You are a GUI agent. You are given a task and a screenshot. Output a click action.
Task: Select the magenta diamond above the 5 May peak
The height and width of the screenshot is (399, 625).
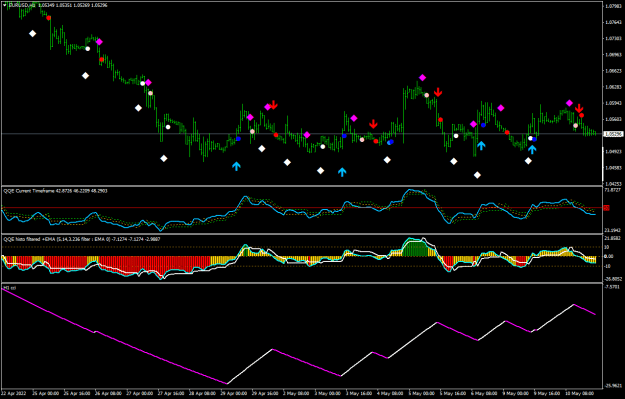tap(423, 78)
